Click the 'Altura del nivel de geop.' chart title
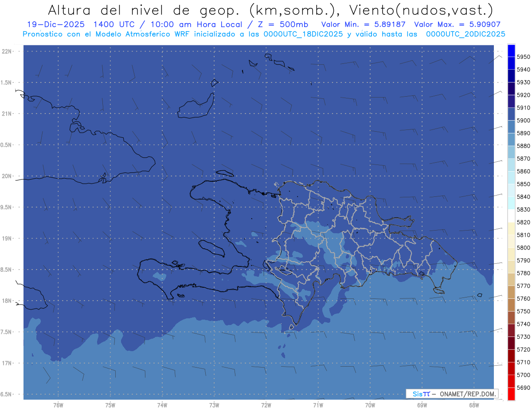The width and height of the screenshot is (532, 411). pos(145,10)
